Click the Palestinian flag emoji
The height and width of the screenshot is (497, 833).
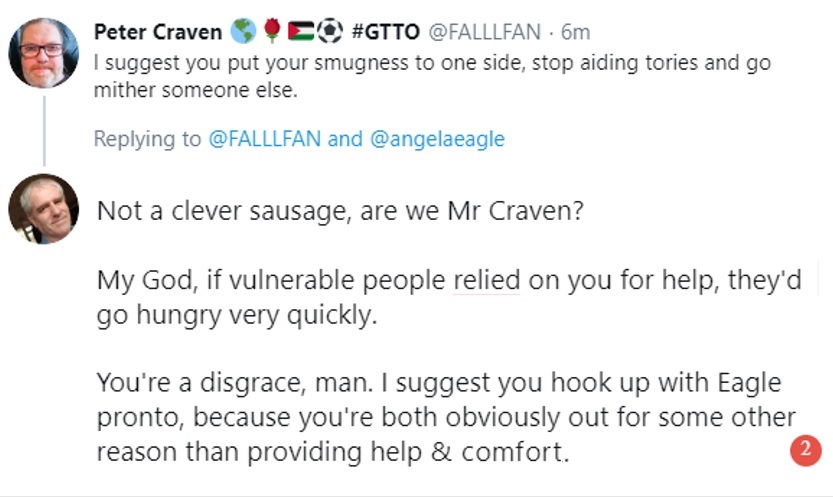(x=300, y=32)
